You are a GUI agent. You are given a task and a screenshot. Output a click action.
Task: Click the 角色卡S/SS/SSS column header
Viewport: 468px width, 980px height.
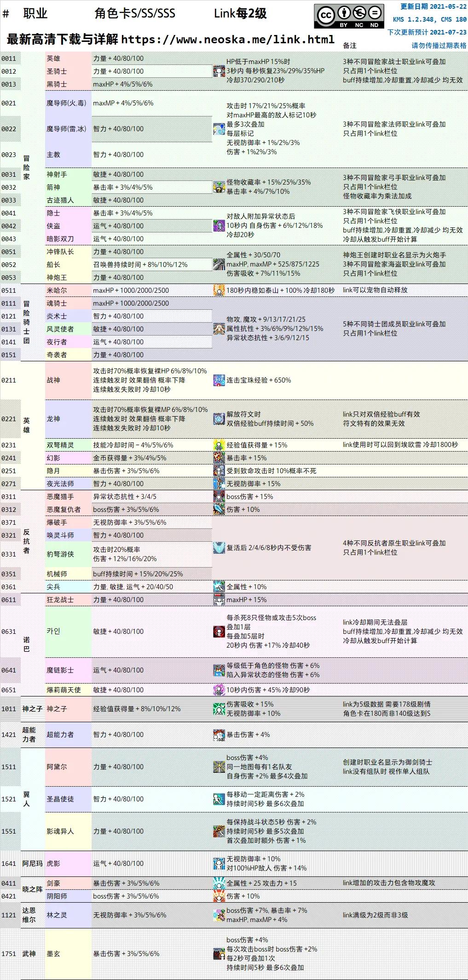pos(135,13)
